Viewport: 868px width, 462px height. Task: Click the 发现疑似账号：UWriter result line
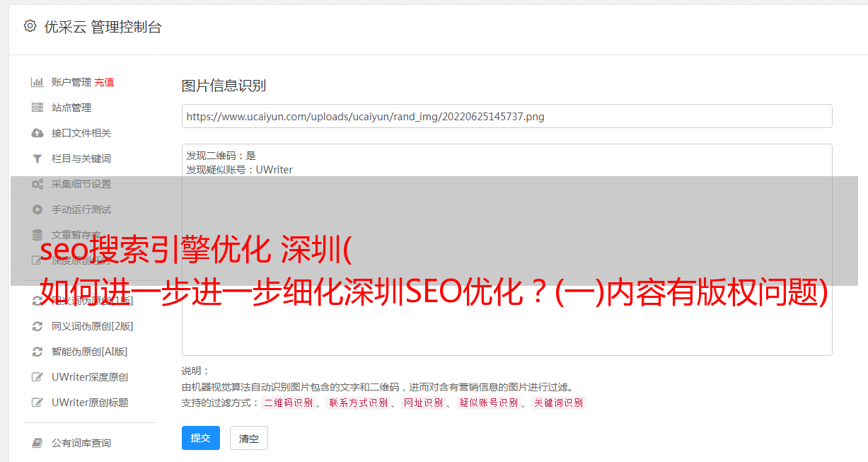(240, 170)
